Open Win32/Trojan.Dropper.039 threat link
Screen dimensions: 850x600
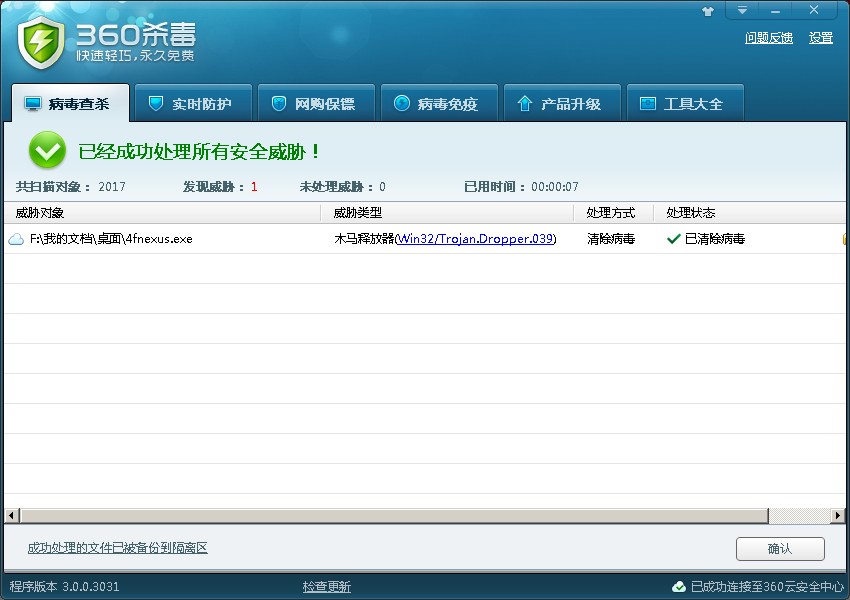[475, 239]
